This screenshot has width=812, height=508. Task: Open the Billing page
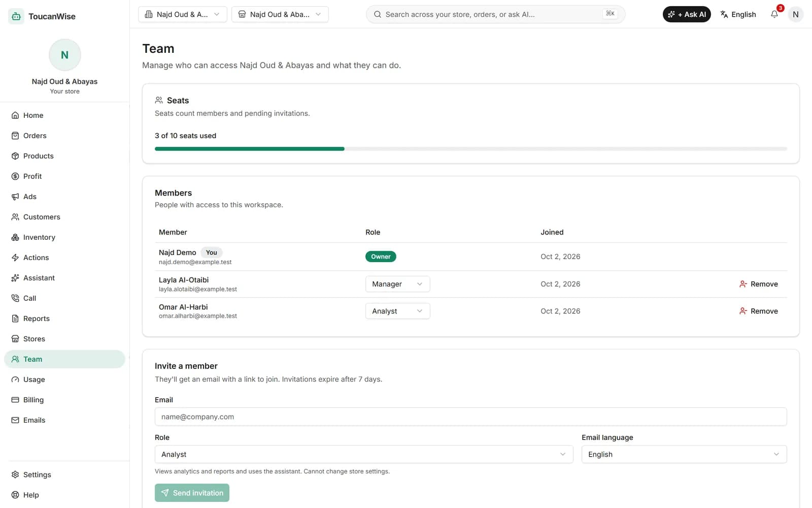tap(64, 400)
